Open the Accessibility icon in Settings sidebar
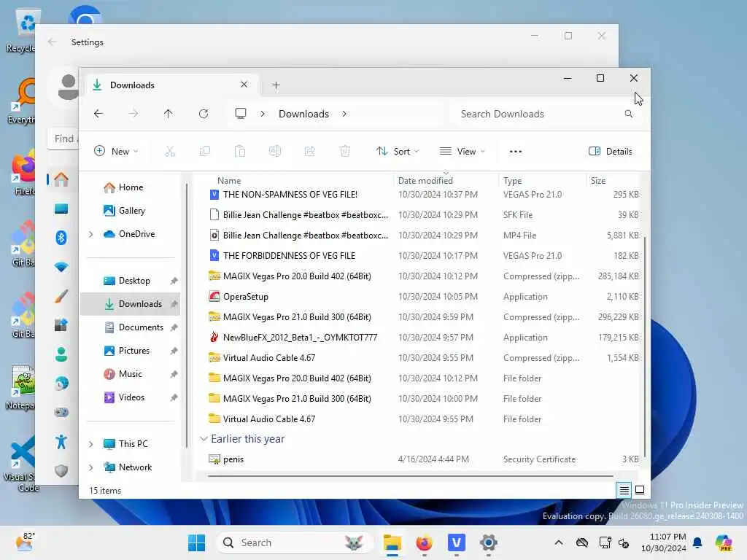This screenshot has height=560, width=747. pos(61,442)
